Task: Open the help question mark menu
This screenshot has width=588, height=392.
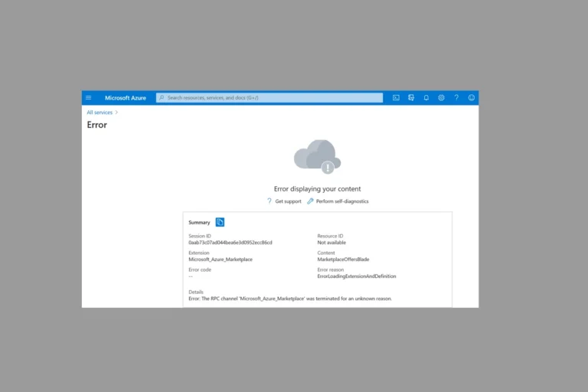Action: 456,98
